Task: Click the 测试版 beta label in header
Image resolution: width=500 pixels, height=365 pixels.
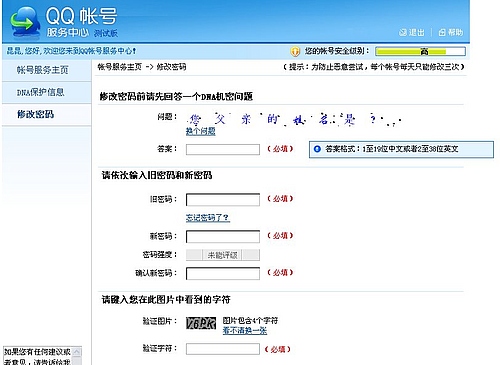Action: tap(106, 33)
